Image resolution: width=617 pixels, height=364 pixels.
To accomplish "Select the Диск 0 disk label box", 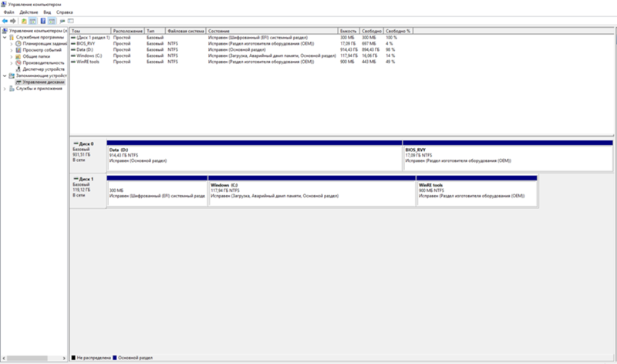I will coord(88,155).
